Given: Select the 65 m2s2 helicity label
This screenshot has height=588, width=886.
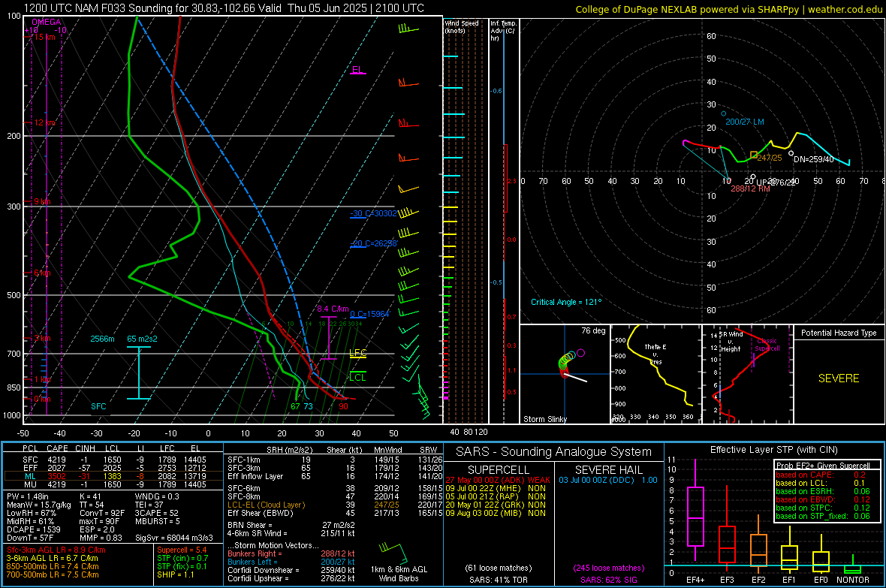Looking at the screenshot, I should click(143, 339).
